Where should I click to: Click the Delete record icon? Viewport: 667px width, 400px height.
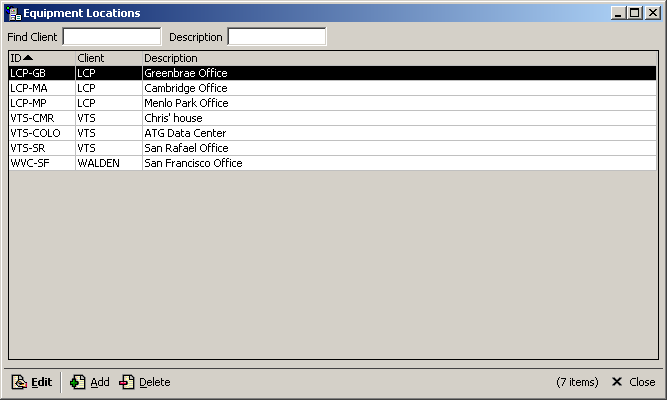click(127, 382)
